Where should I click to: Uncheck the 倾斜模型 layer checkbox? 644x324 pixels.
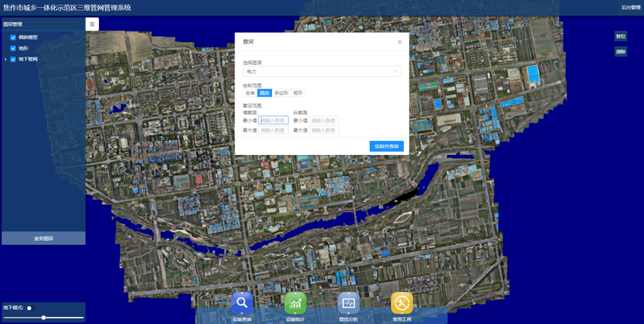(13, 38)
